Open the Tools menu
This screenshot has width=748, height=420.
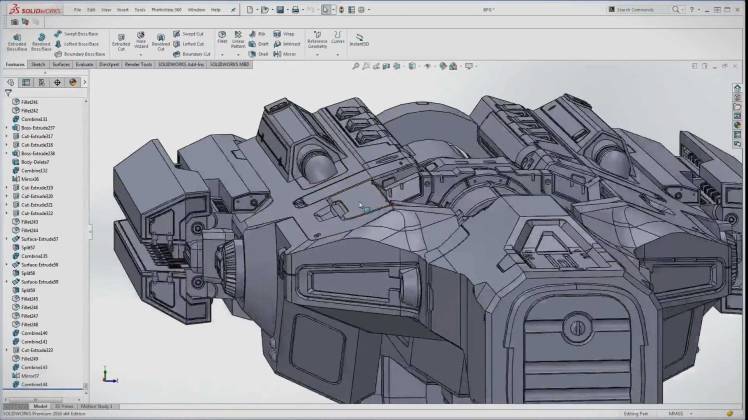(x=140, y=10)
